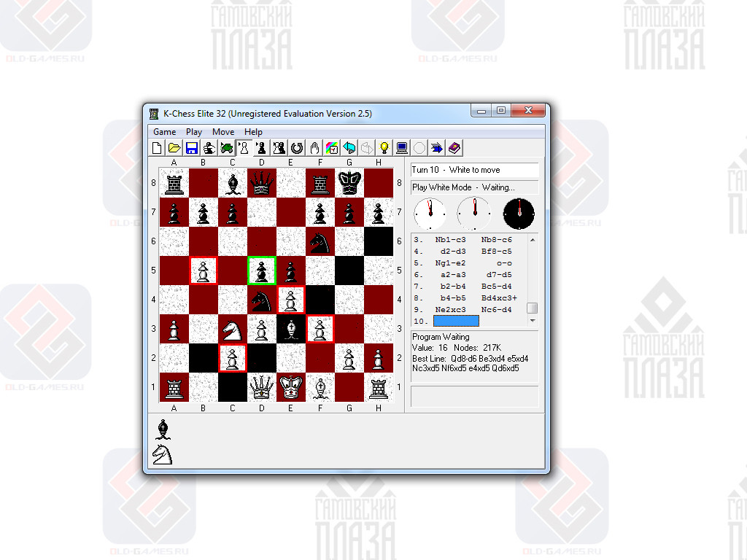Click the K-Chess rook icon in title bar
The height and width of the screenshot is (560, 747).
point(154,114)
